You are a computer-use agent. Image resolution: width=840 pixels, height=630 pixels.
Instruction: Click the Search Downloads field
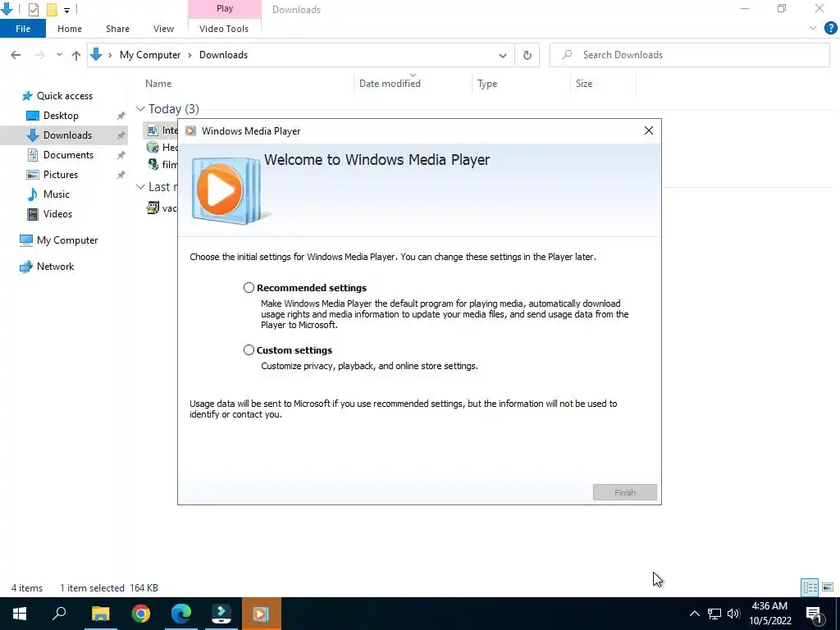coord(689,55)
